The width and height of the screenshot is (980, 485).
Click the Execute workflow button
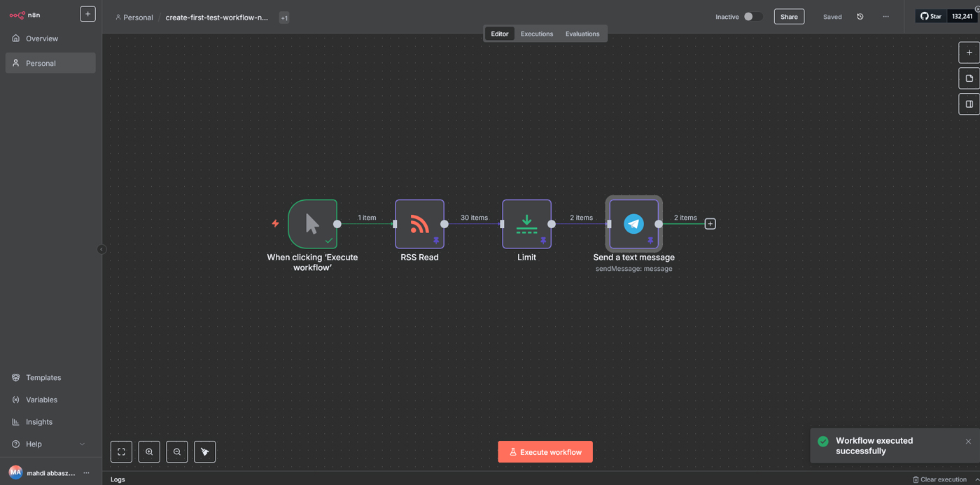pos(545,452)
